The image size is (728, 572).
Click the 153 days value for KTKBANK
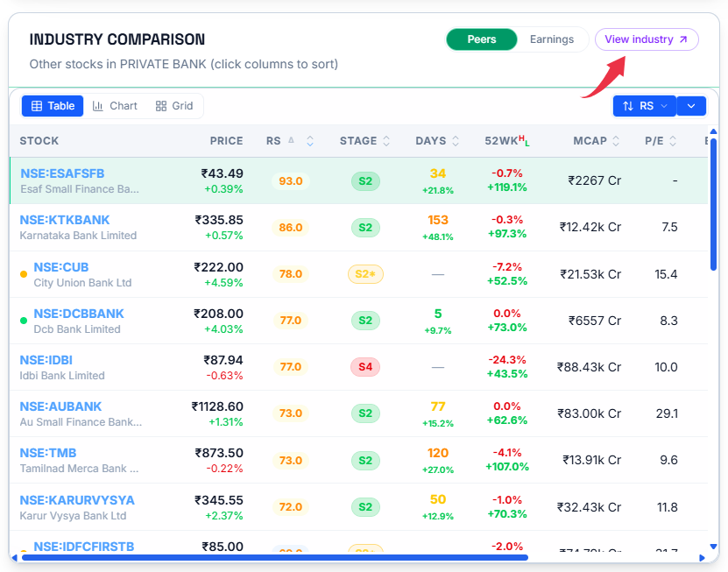(438, 220)
